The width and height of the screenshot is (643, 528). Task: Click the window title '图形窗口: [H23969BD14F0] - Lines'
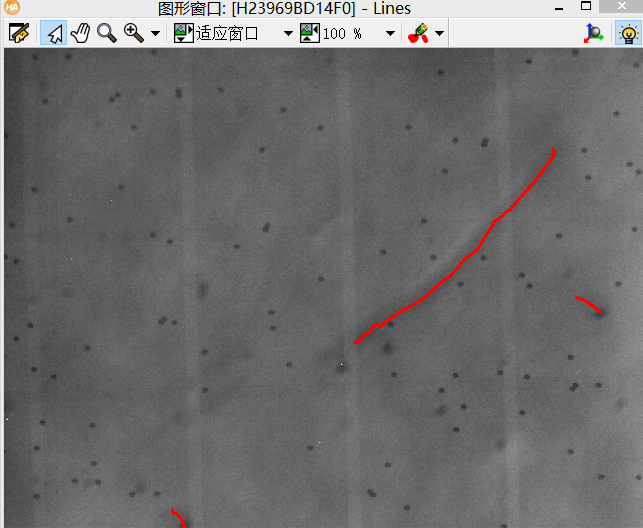coord(284,8)
